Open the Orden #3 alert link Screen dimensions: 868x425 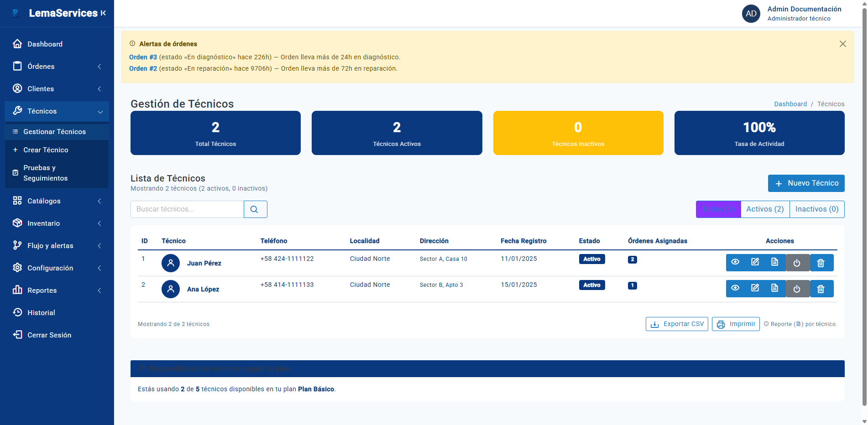[143, 57]
